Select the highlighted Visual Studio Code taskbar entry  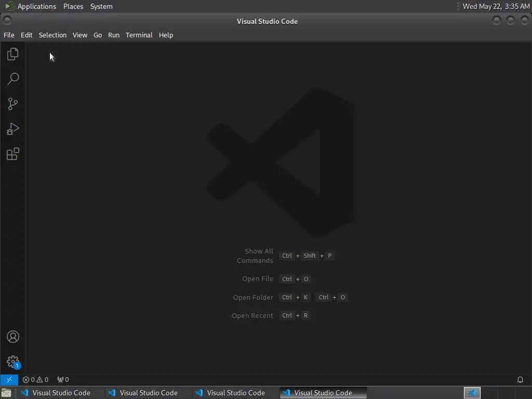pos(323,393)
